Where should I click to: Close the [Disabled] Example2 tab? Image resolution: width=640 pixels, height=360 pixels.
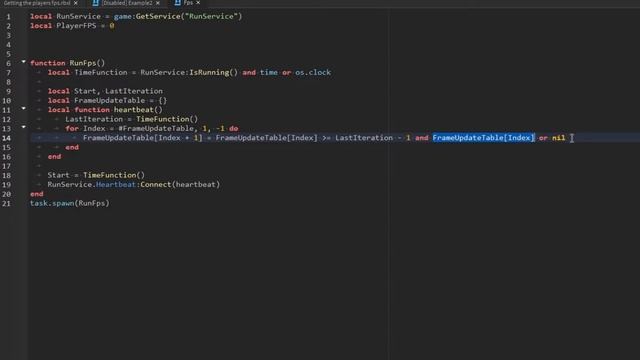point(158,3)
